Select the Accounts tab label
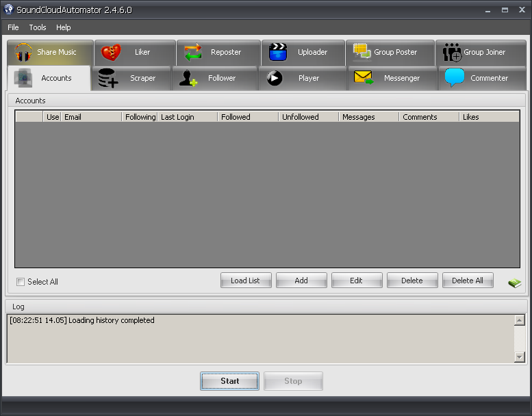The image size is (532, 416). click(x=56, y=78)
